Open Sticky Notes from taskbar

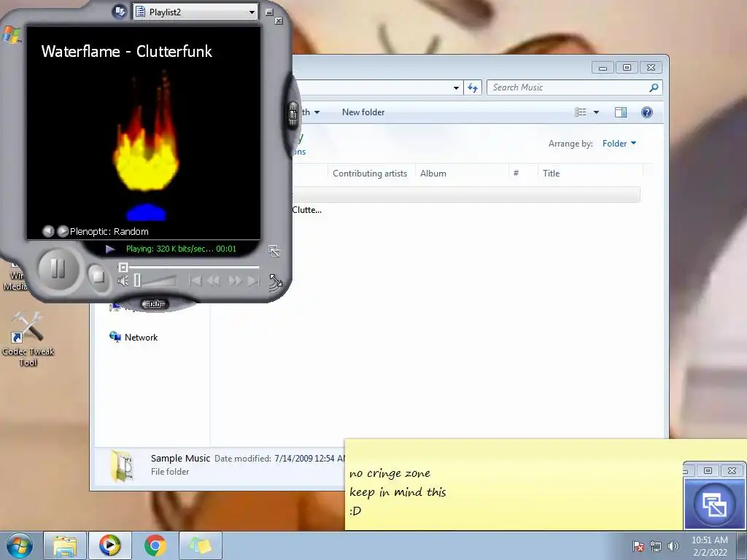(x=200, y=545)
